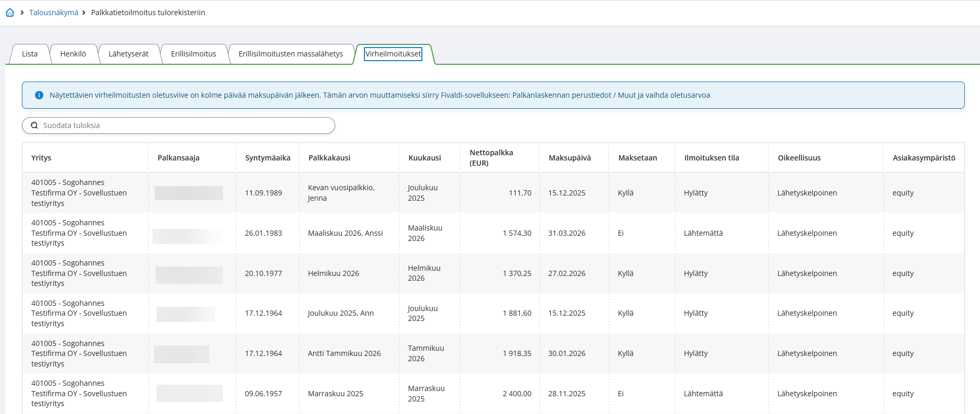Open the Maaliskuu 2026, Anssi row

click(x=345, y=233)
